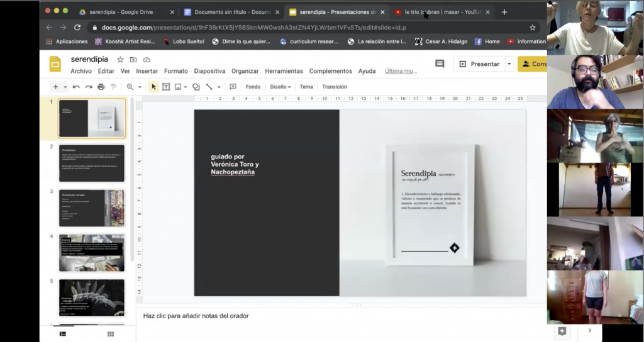This screenshot has width=644, height=342.
Task: Open Presentar options dropdown arrow
Action: pos(509,63)
